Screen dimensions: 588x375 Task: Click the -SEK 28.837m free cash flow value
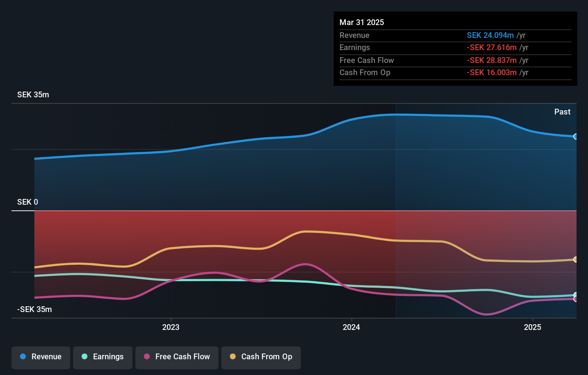492,60
